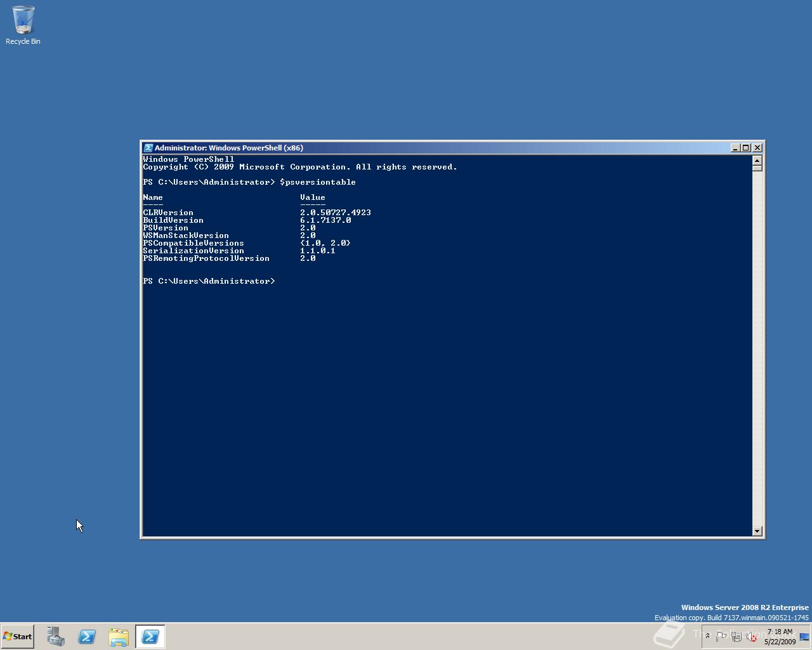812x650 pixels.
Task: Open Server Manager from the taskbar
Action: coord(55,637)
